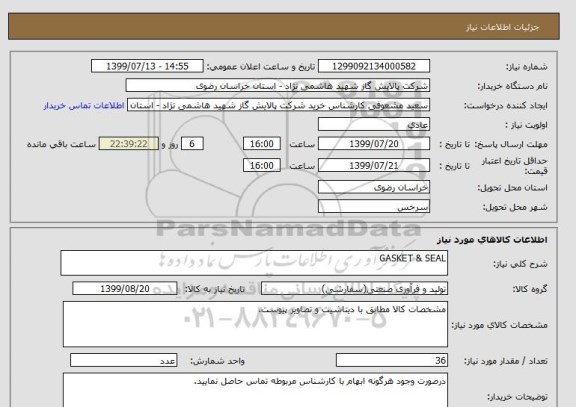Click the label مشخصات کالای مورد نیاز
This screenshot has height=407, width=576.
[499, 325]
